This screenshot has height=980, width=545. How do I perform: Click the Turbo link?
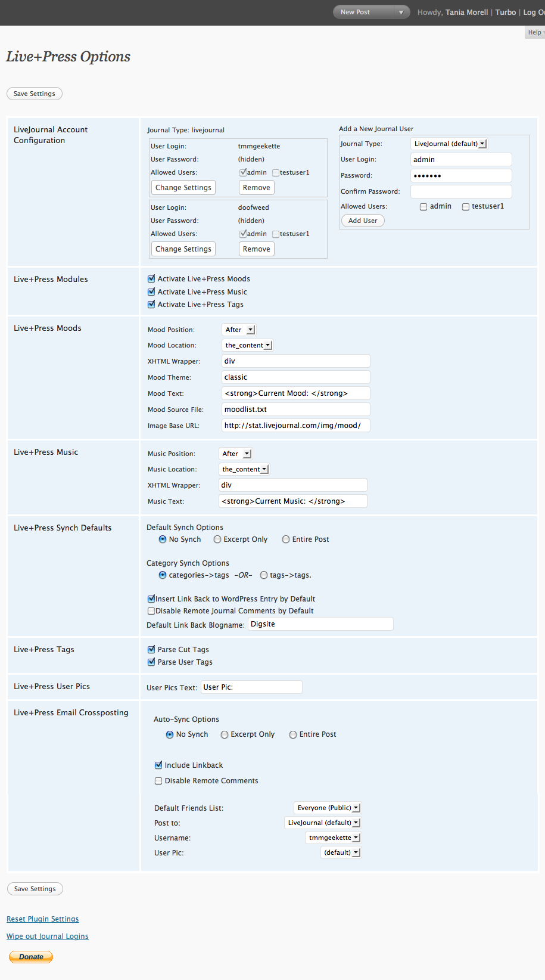506,13
